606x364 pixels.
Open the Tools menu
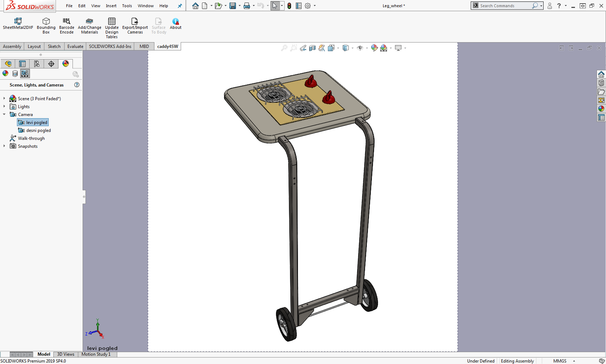pos(127,6)
